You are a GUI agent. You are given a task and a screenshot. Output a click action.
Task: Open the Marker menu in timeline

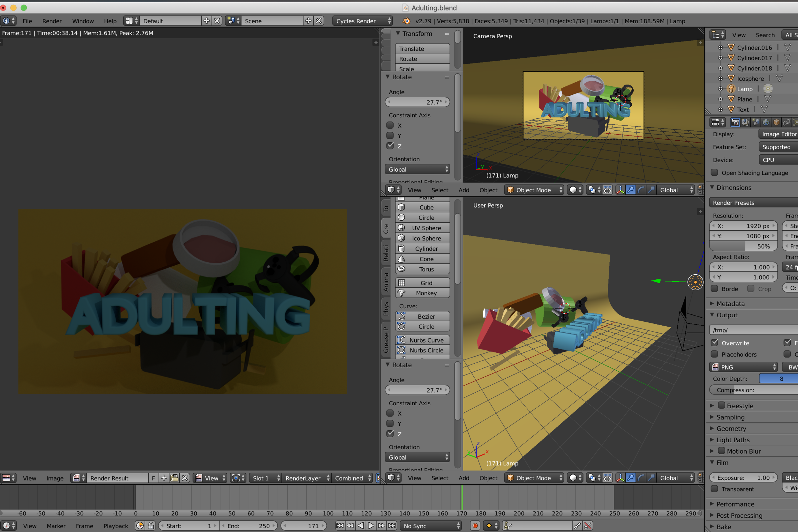click(x=56, y=526)
